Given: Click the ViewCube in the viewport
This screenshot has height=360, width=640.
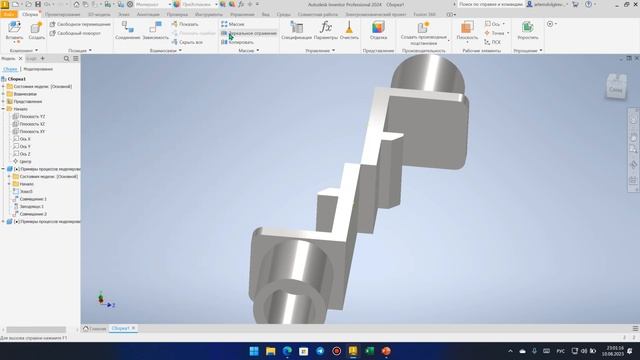Looking at the screenshot, I should [616, 86].
